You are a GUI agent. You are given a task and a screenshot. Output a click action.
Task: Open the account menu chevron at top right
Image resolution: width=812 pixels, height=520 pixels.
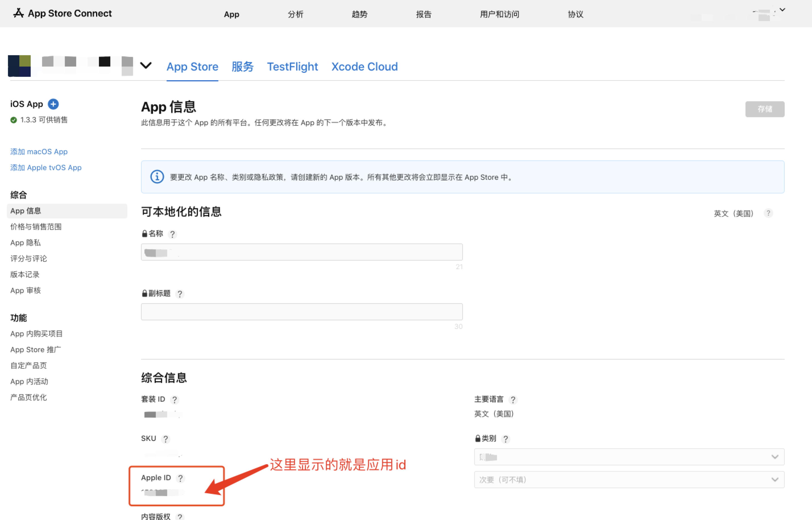click(782, 10)
